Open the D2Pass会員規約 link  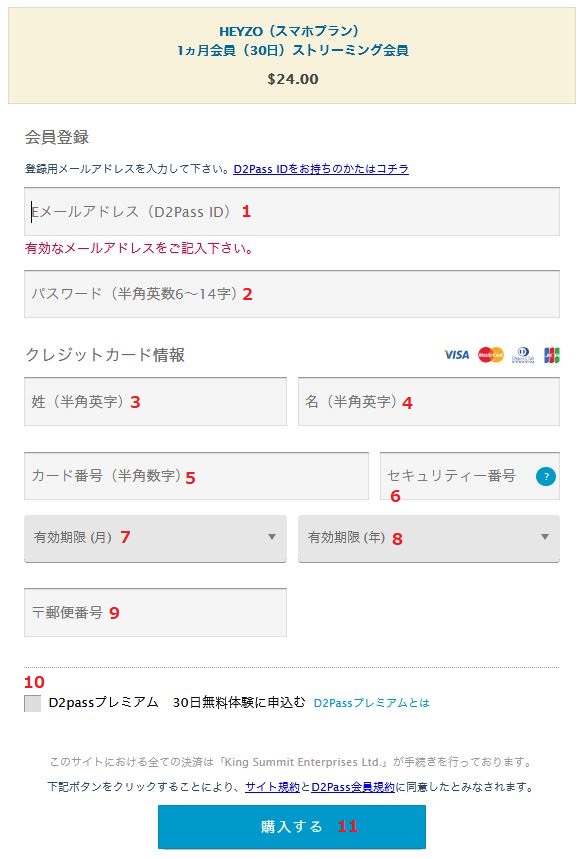pos(353,787)
